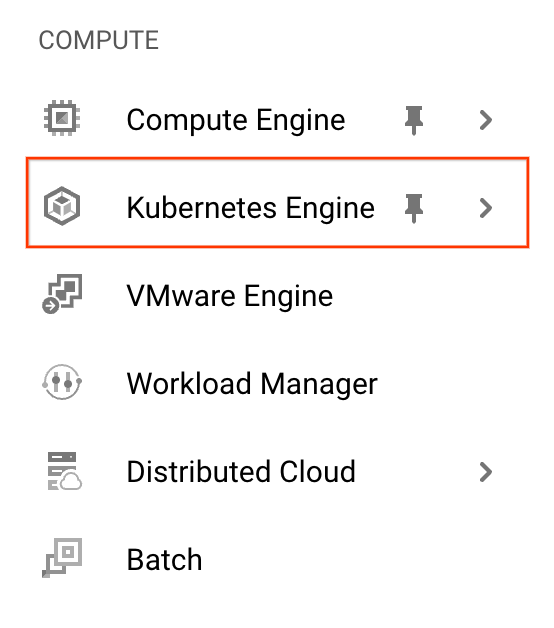Click the Batch icon
The height and width of the screenshot is (628, 554).
pyautogui.click(x=62, y=558)
